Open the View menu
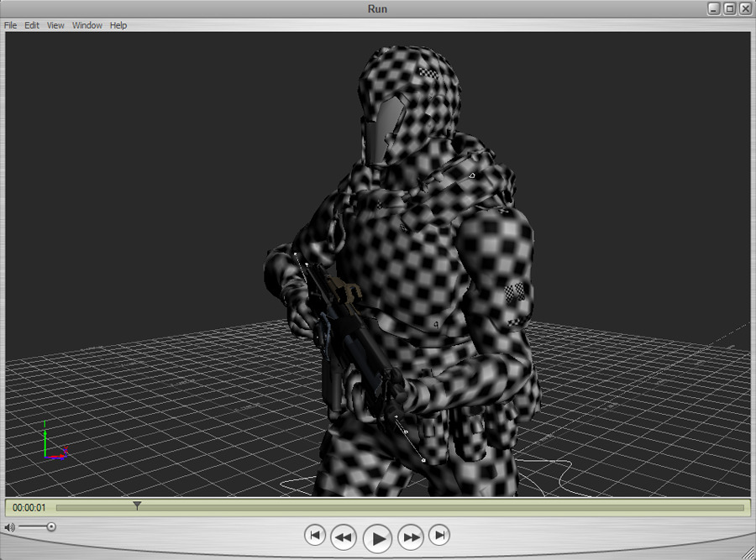756x560 pixels. 55,25
